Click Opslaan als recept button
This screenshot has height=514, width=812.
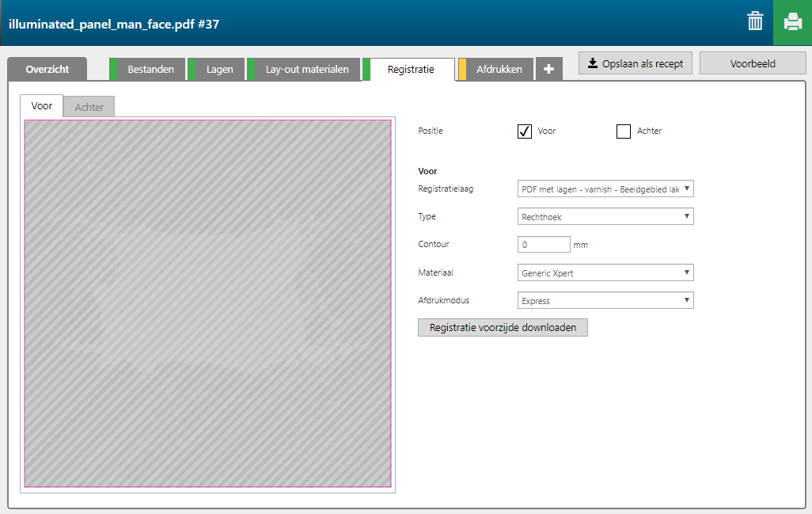636,63
